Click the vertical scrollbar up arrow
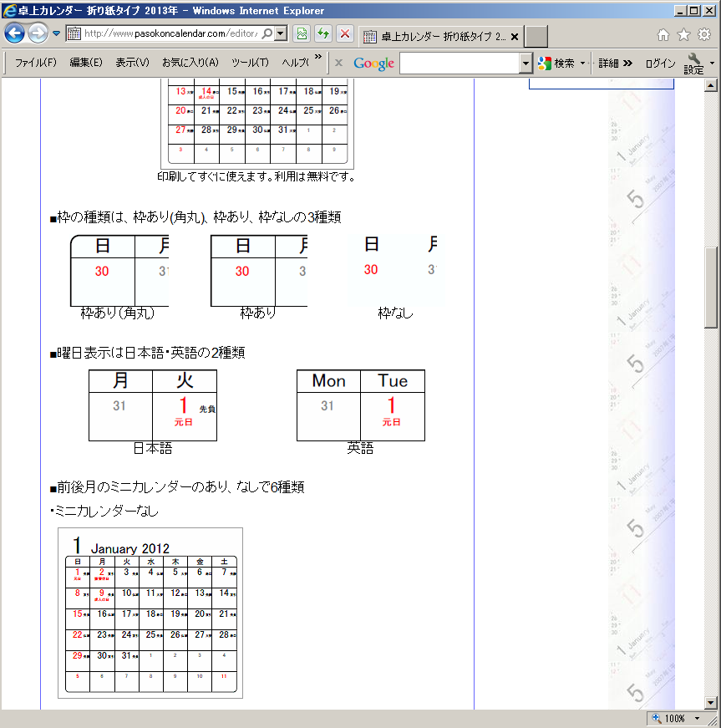Viewport: 721px width, 728px height. (711, 85)
